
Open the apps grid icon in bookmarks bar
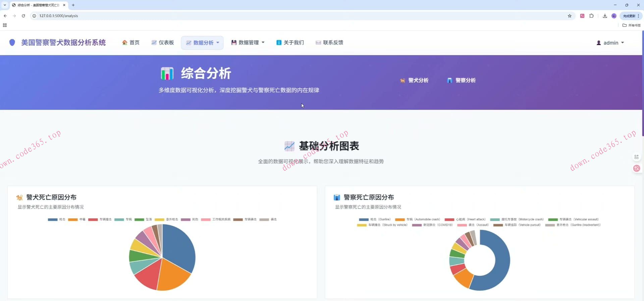click(x=5, y=25)
